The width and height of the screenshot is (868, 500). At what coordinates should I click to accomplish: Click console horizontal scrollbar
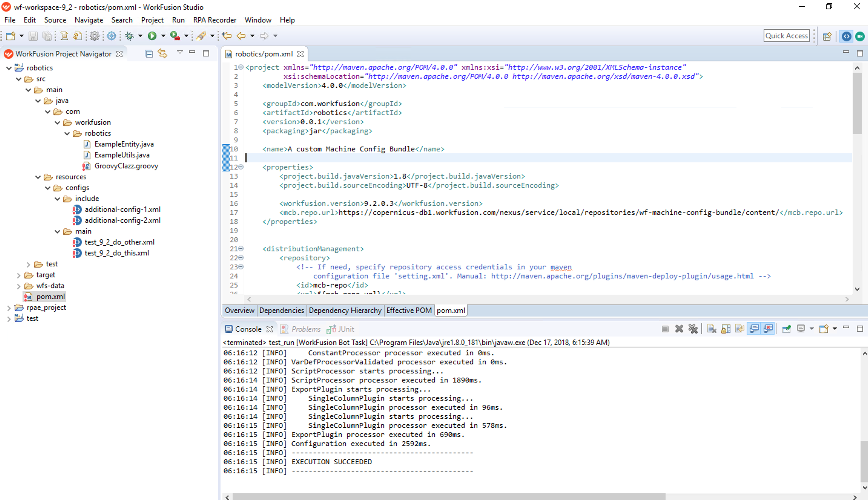pyautogui.click(x=449, y=497)
